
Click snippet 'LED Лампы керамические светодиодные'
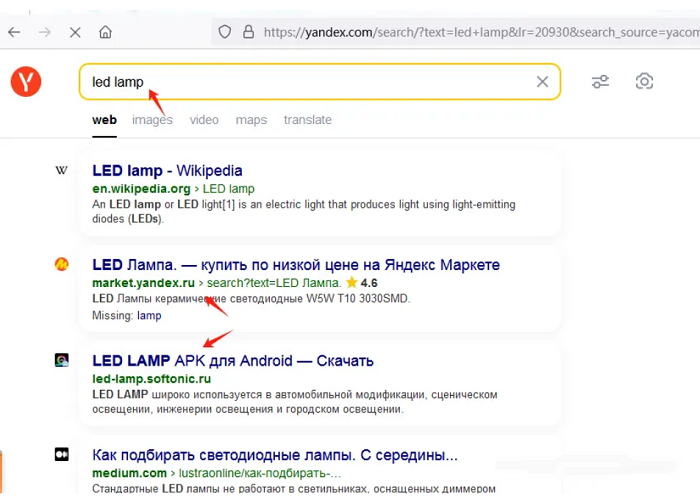tap(251, 299)
